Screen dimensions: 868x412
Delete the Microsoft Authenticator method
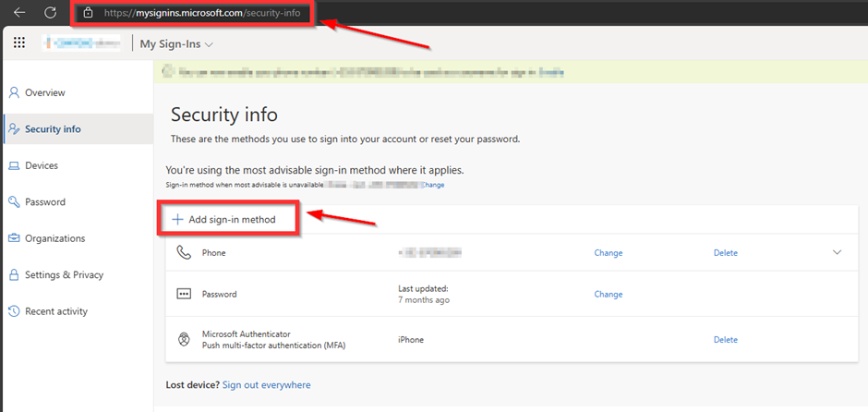click(726, 339)
